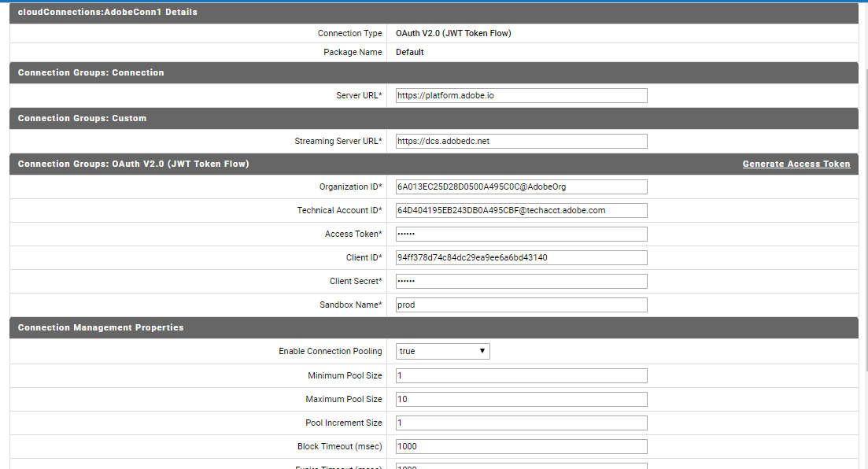This screenshot has width=868, height=469.
Task: Select the Maximum Pool Size field
Action: coord(522,399)
